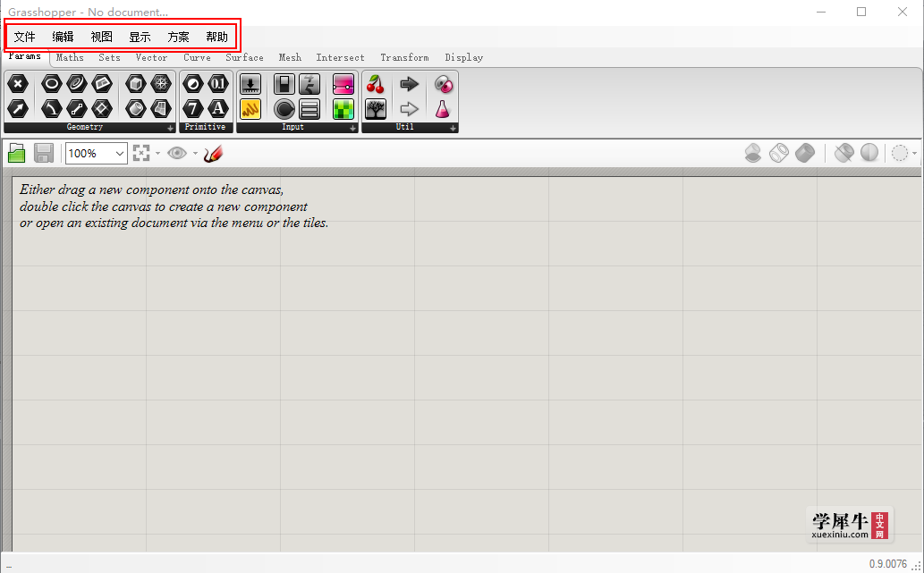Toggle preview for selected objects only
This screenshot has height=573, width=924.
tap(753, 153)
